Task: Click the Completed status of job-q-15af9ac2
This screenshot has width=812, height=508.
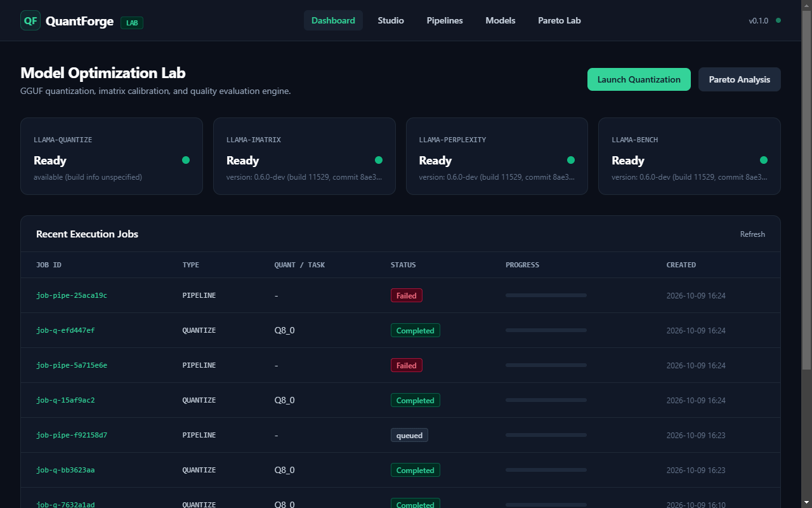Action: coord(416,400)
